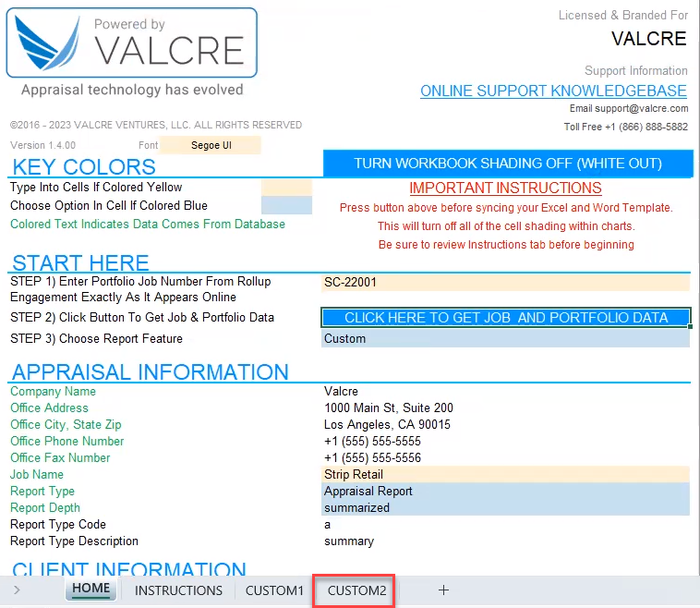Screen dimensions: 700x608
Task: Select the 'summary' report description value
Action: coord(349,541)
